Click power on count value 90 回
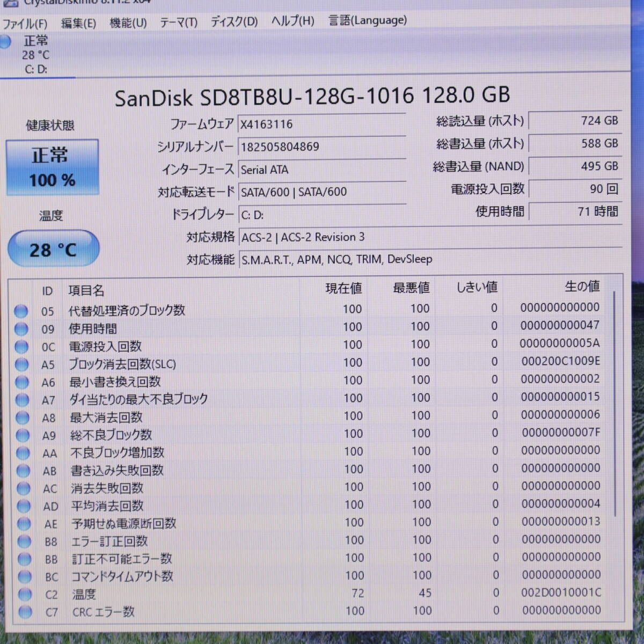The image size is (644, 644). (x=575, y=189)
